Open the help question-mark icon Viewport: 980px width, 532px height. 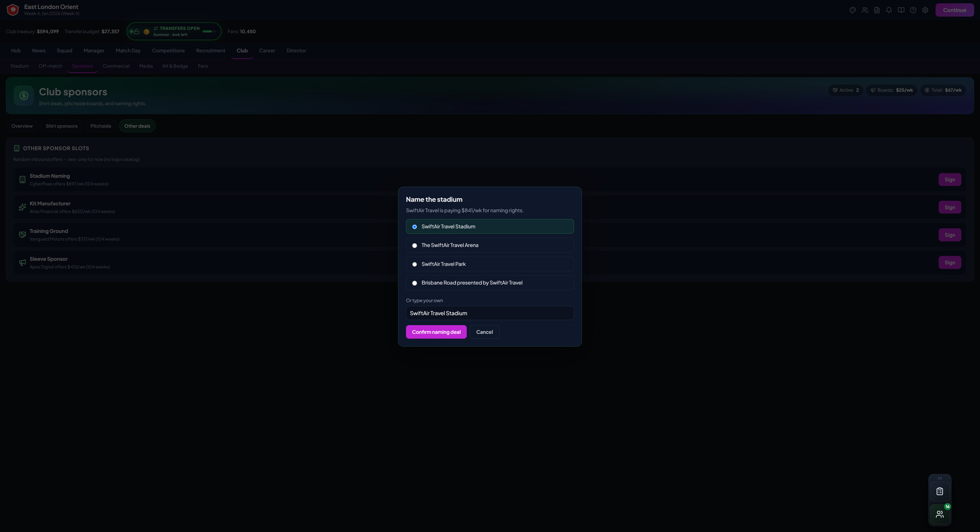(913, 10)
